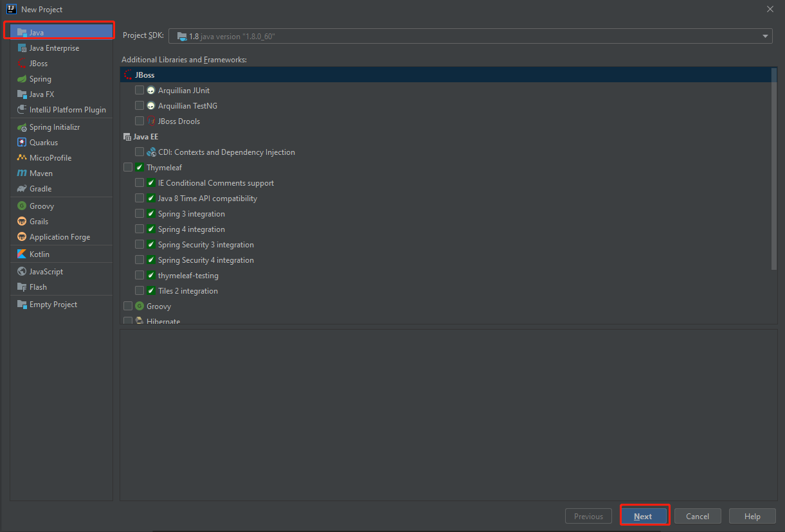
Task: Check the JBoss Drools framework
Action: click(140, 121)
